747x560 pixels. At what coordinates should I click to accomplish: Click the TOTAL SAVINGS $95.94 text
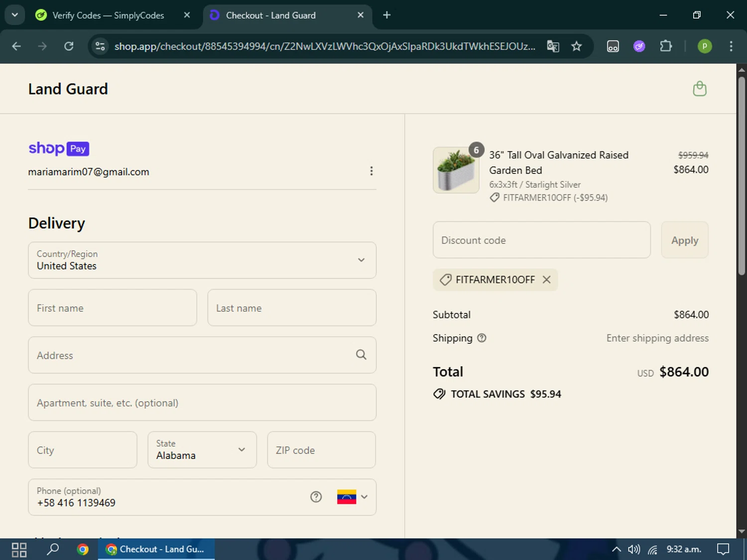(x=506, y=394)
